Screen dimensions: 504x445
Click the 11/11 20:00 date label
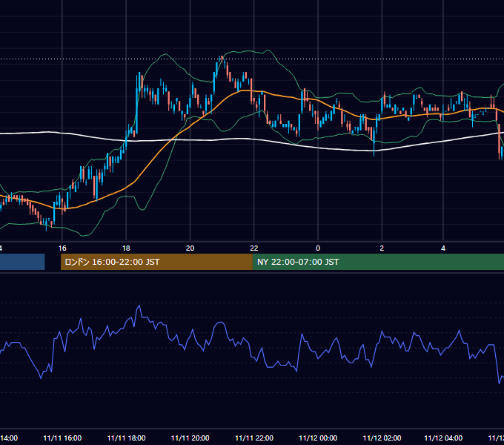(190, 438)
